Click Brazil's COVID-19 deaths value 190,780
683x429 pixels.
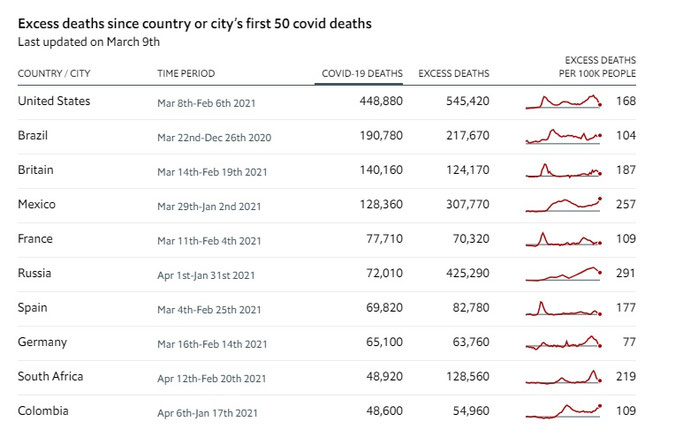(379, 136)
